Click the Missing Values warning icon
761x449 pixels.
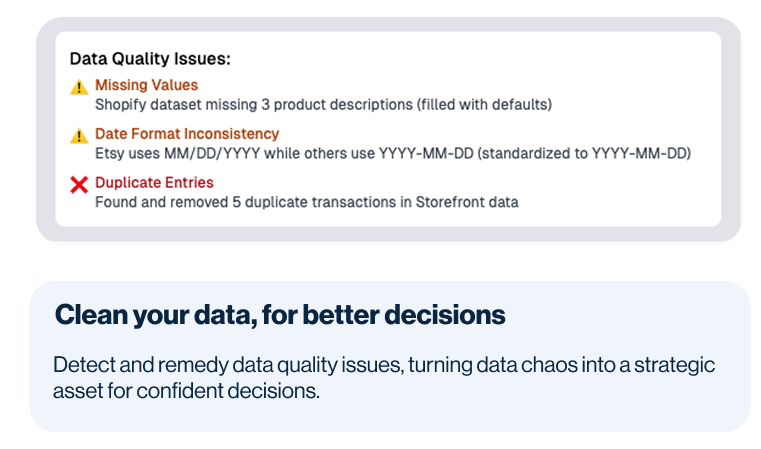[x=79, y=87]
